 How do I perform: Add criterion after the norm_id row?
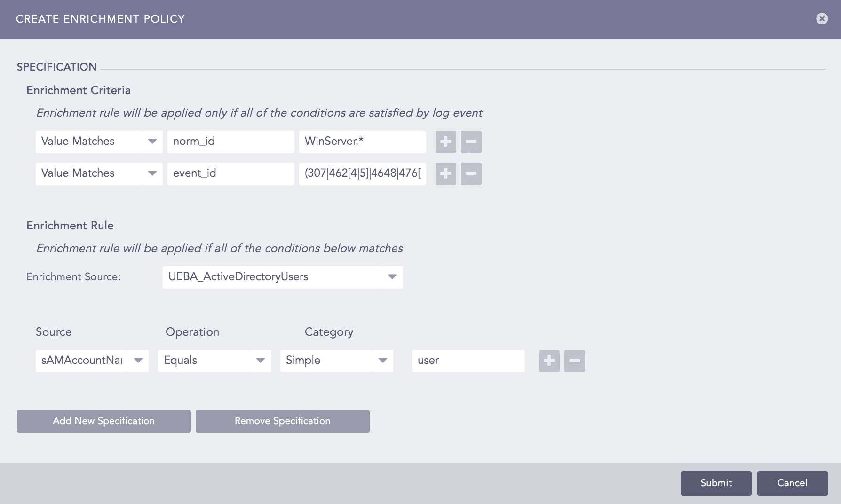click(x=445, y=142)
